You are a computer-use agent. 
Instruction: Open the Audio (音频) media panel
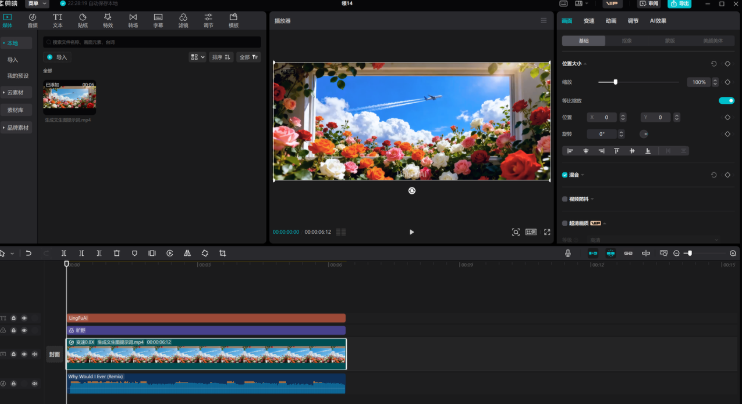(x=32, y=20)
